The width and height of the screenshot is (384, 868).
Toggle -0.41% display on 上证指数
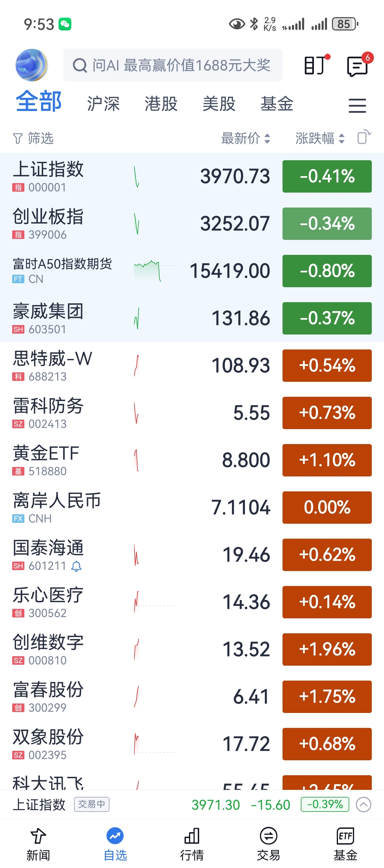pos(327,176)
